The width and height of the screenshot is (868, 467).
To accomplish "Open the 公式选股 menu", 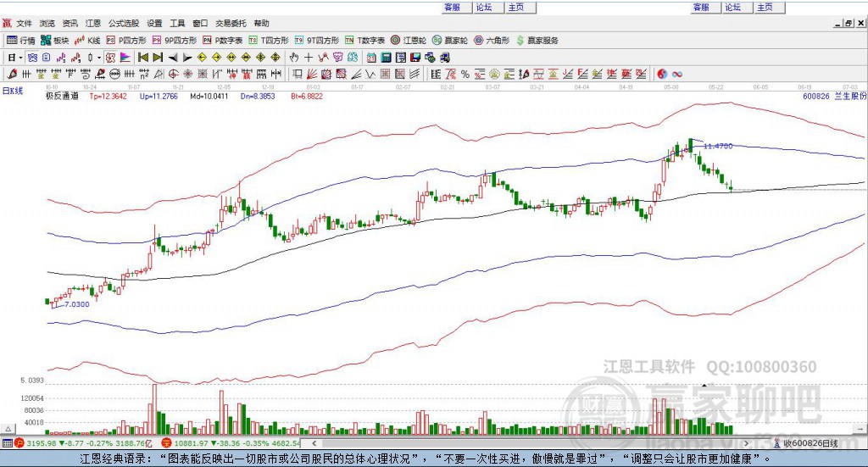I will pos(124,23).
